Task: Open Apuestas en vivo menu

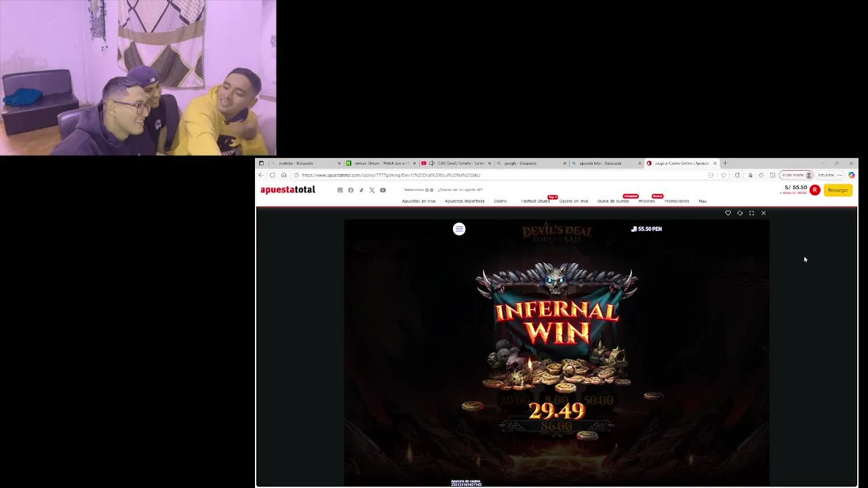Action: [419, 201]
